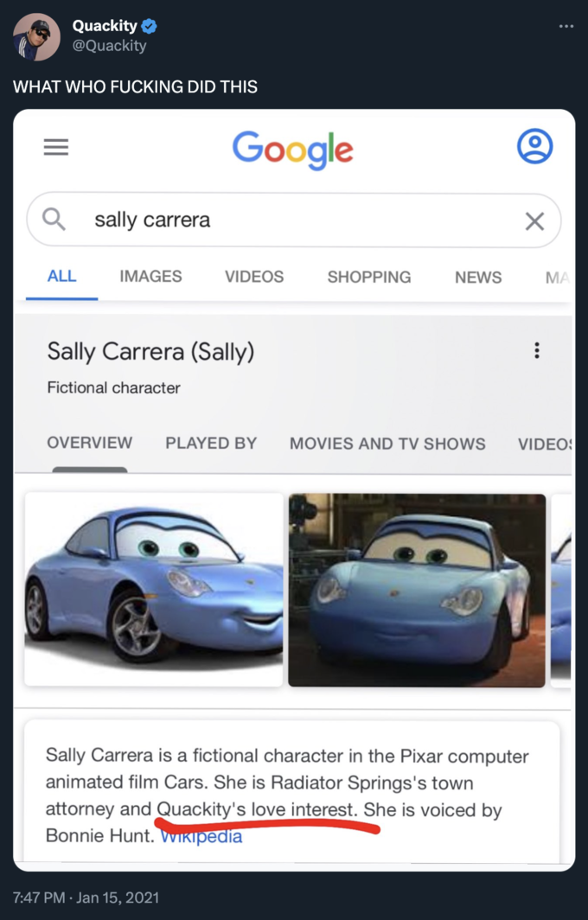Screen dimensions: 588x920
Task: Open the tweet's three-dot more menu
Action: coord(566,27)
